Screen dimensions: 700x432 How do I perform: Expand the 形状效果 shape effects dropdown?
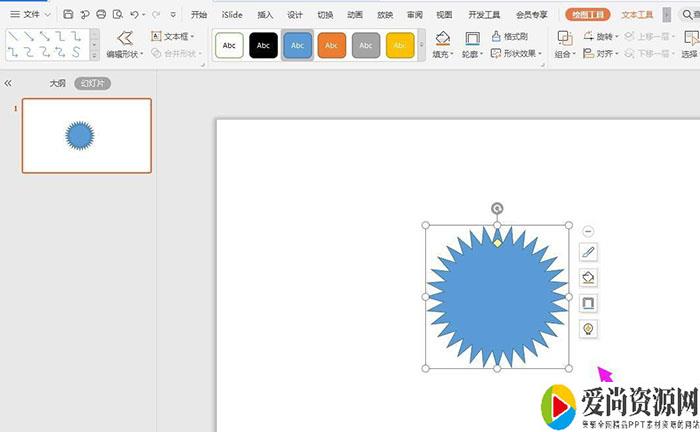point(516,54)
